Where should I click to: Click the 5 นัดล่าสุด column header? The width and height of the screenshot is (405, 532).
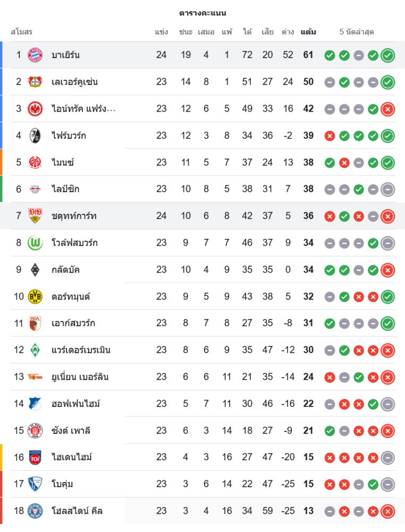357,32
